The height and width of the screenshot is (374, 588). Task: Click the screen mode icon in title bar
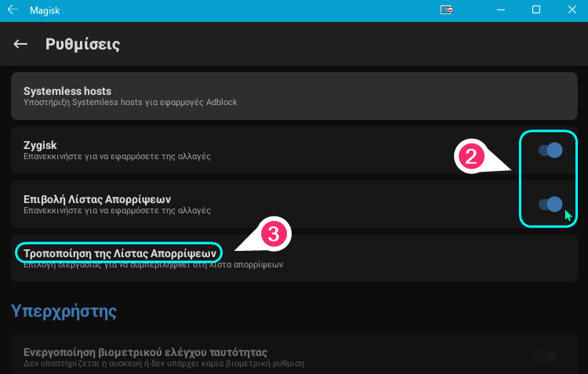pyautogui.click(x=446, y=9)
